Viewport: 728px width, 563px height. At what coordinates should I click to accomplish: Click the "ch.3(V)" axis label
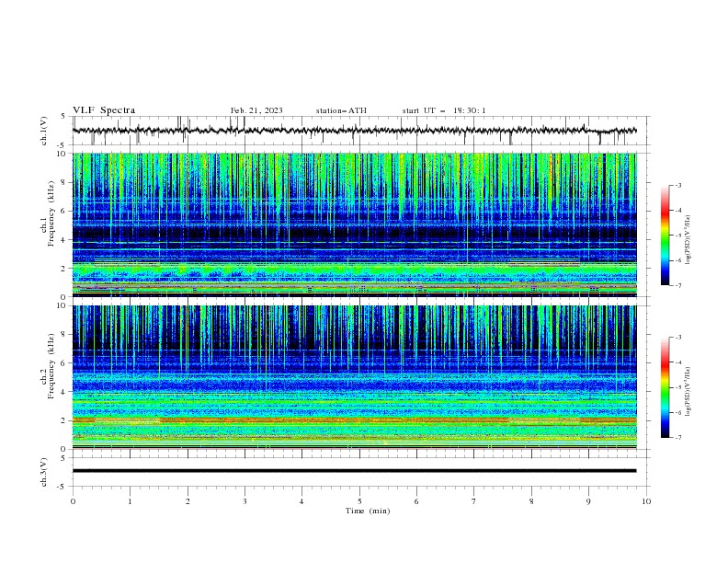click(44, 472)
